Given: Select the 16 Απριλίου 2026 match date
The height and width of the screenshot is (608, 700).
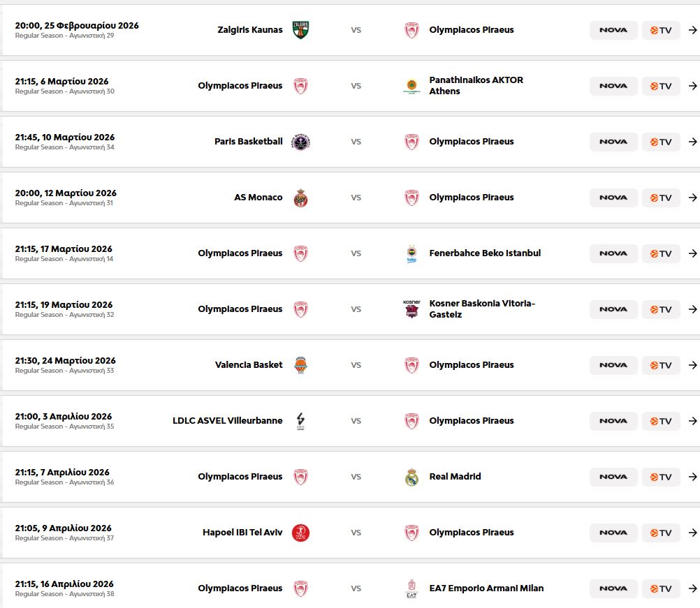Looking at the screenshot, I should click(64, 584).
